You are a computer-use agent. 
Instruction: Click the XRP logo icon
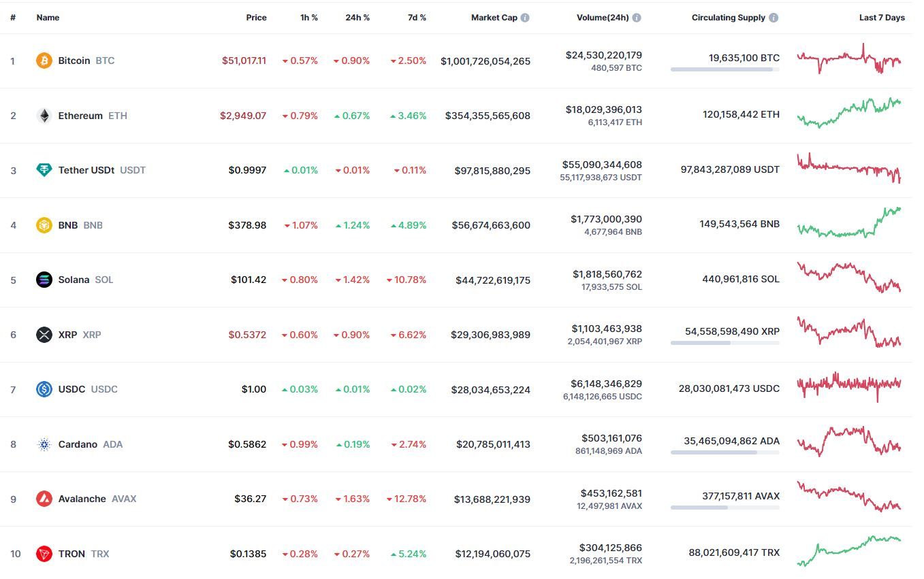[44, 335]
